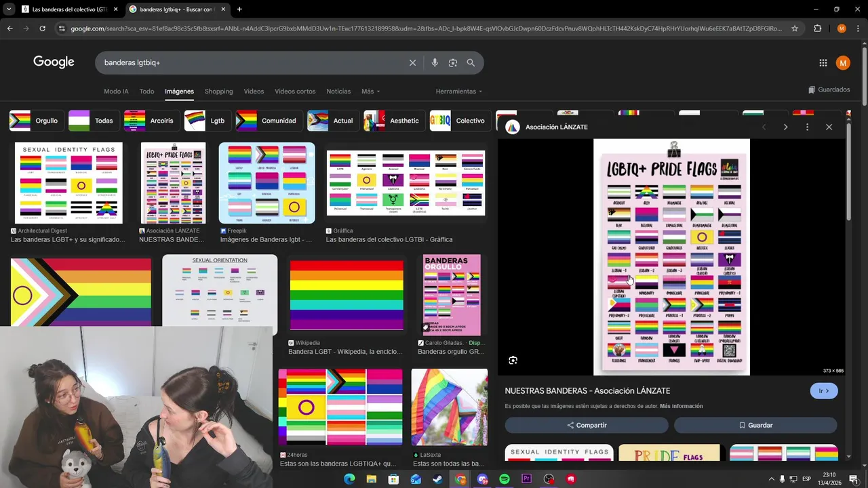
Task: Open the large LGBTQ+ Pride Flags preview image
Action: [x=671, y=257]
